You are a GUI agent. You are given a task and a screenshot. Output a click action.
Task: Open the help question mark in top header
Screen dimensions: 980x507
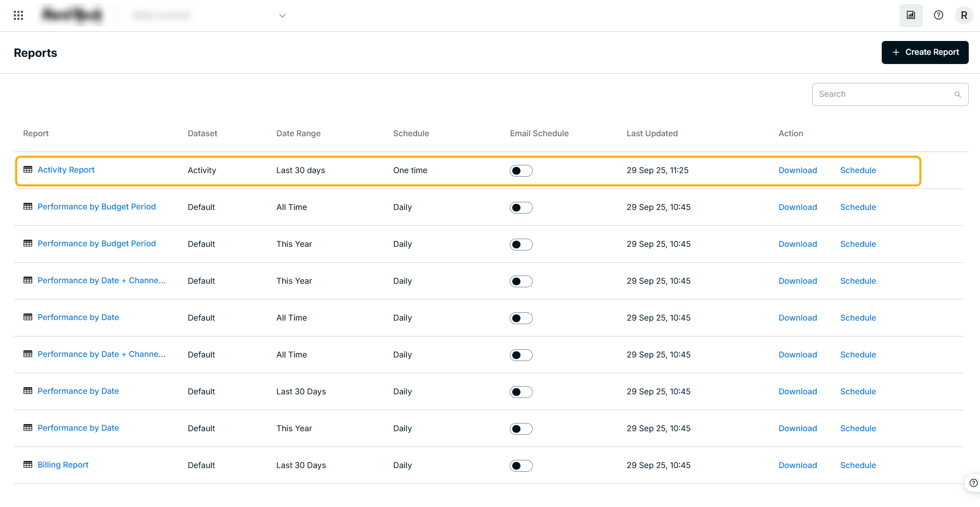tap(939, 15)
